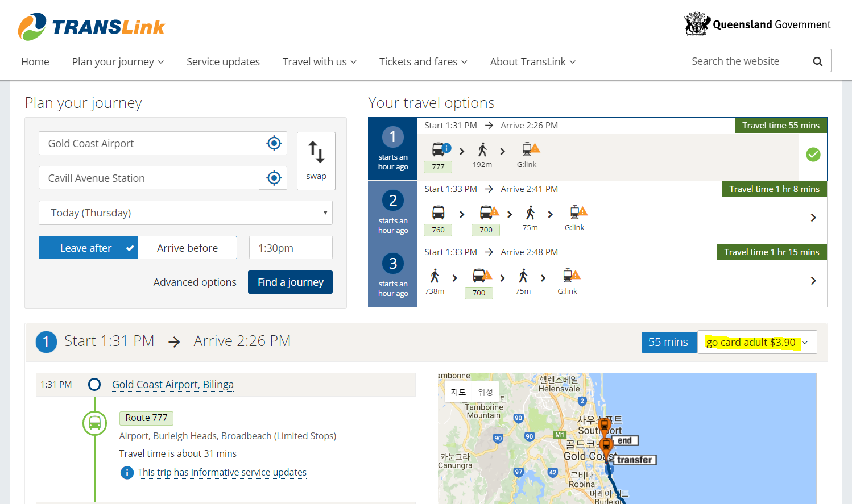This screenshot has height=504, width=852.
Task: Expand travel option 2 details arrow
Action: point(813,218)
